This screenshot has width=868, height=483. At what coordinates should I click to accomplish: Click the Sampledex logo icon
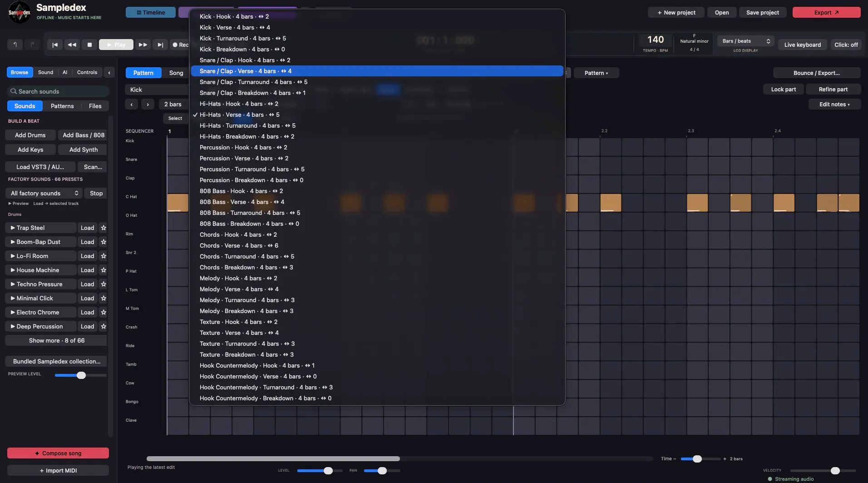click(19, 12)
